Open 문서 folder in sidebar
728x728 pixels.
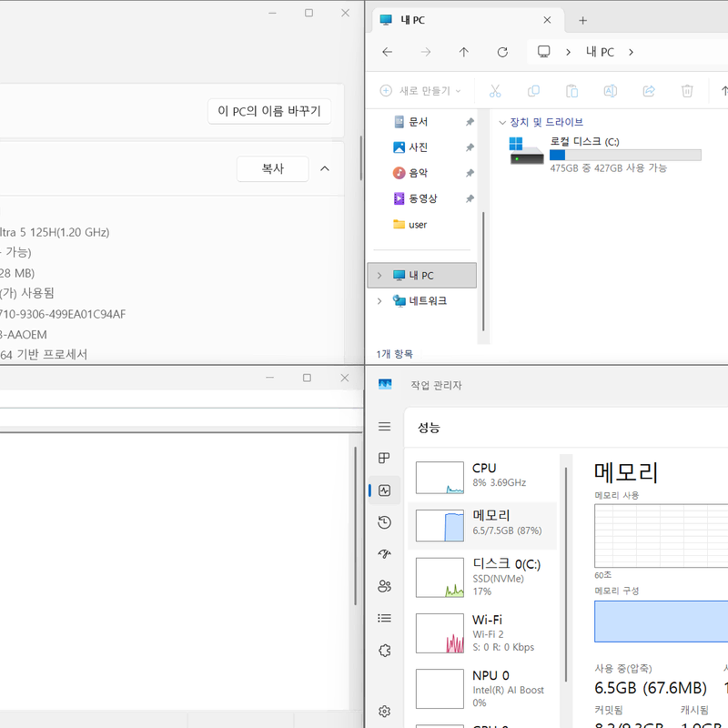418,122
